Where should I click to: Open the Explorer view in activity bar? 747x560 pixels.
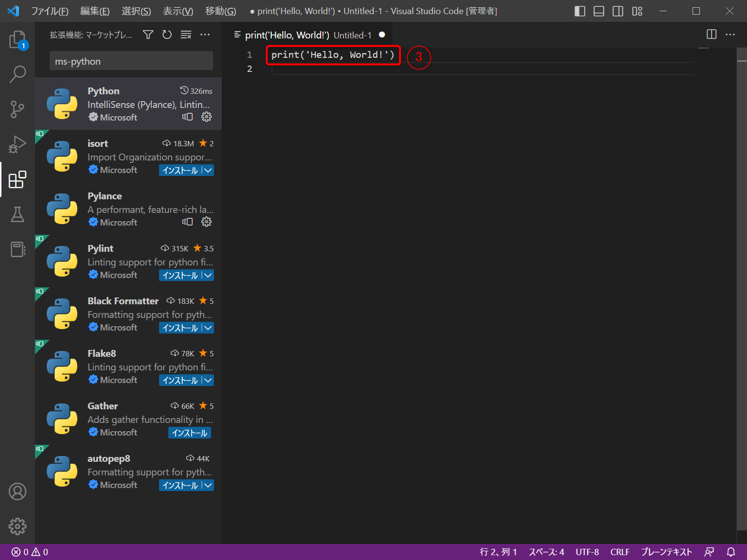point(18,39)
